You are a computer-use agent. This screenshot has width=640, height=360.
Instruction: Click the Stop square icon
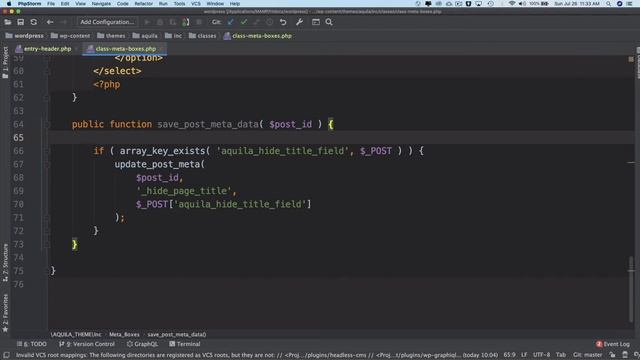pos(199,22)
